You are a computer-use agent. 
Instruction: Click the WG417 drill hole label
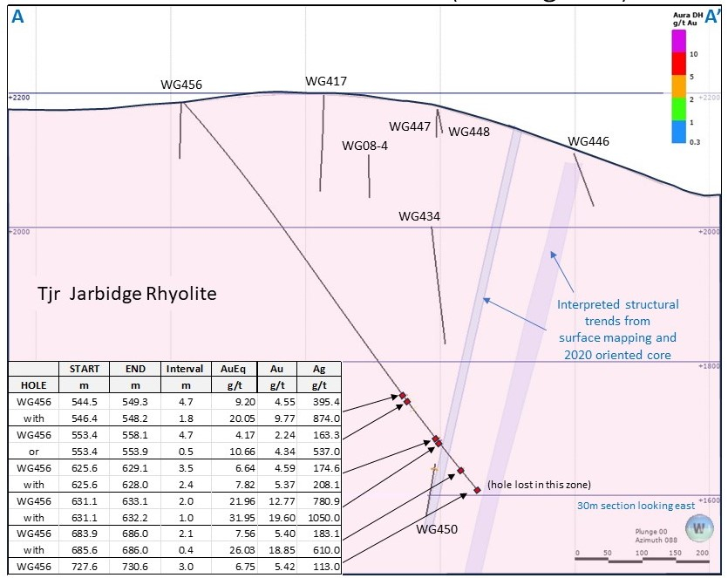pyautogui.click(x=326, y=82)
